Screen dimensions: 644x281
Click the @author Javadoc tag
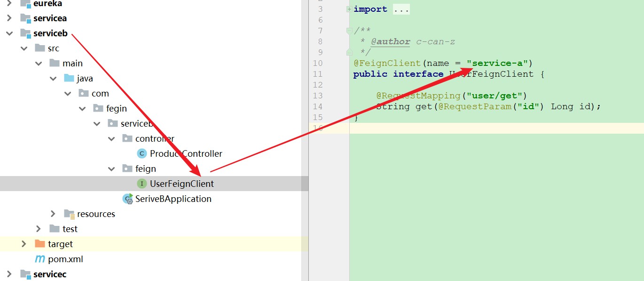(390, 41)
